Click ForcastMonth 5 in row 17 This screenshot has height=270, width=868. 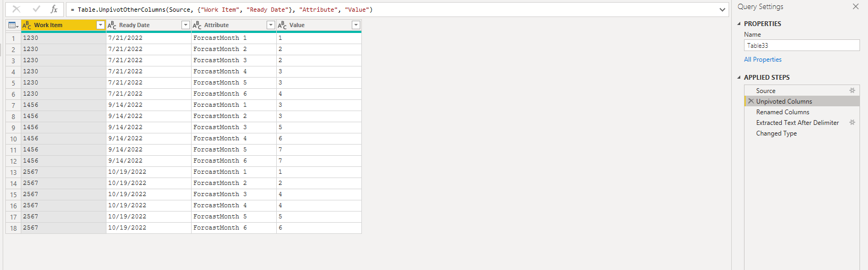click(x=234, y=217)
